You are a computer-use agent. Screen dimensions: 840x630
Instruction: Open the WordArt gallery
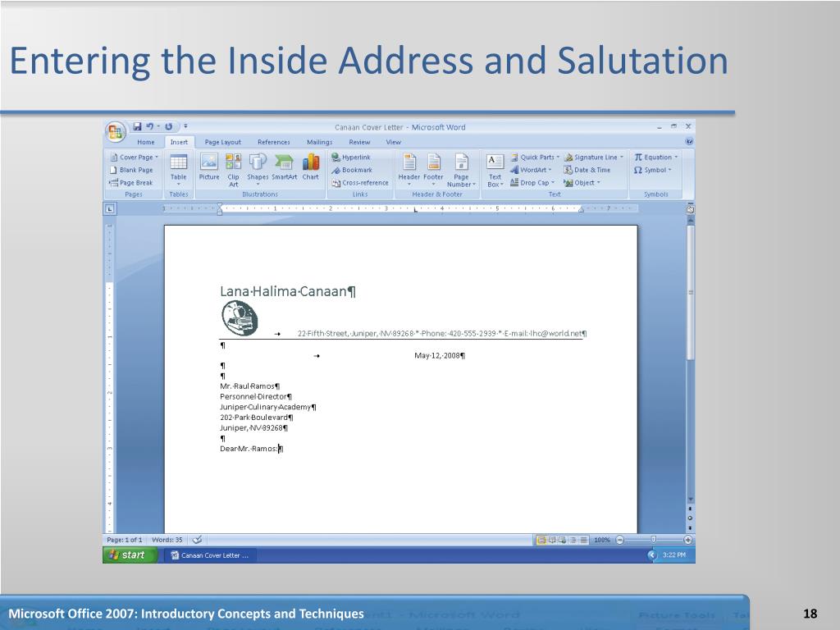click(x=531, y=170)
